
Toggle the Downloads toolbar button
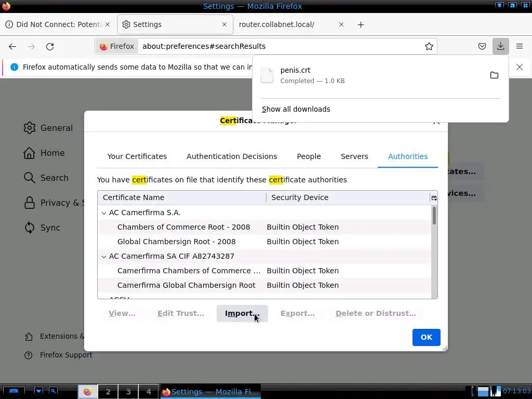tap(500, 46)
